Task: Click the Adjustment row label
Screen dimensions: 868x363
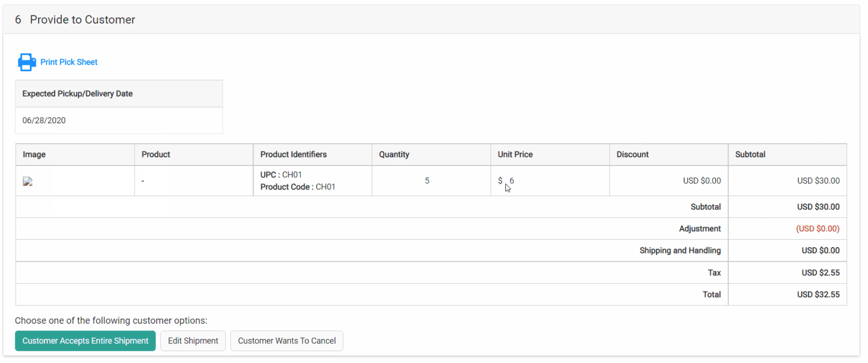Action: pos(700,228)
